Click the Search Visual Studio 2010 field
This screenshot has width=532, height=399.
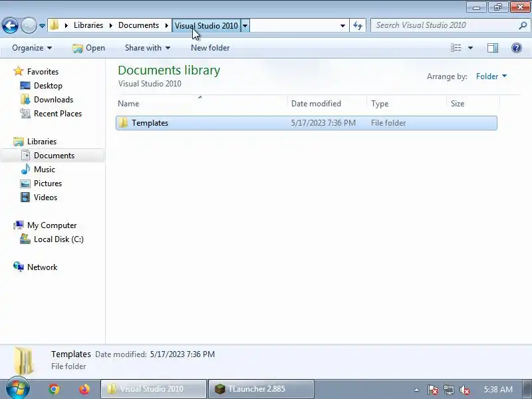(444, 25)
